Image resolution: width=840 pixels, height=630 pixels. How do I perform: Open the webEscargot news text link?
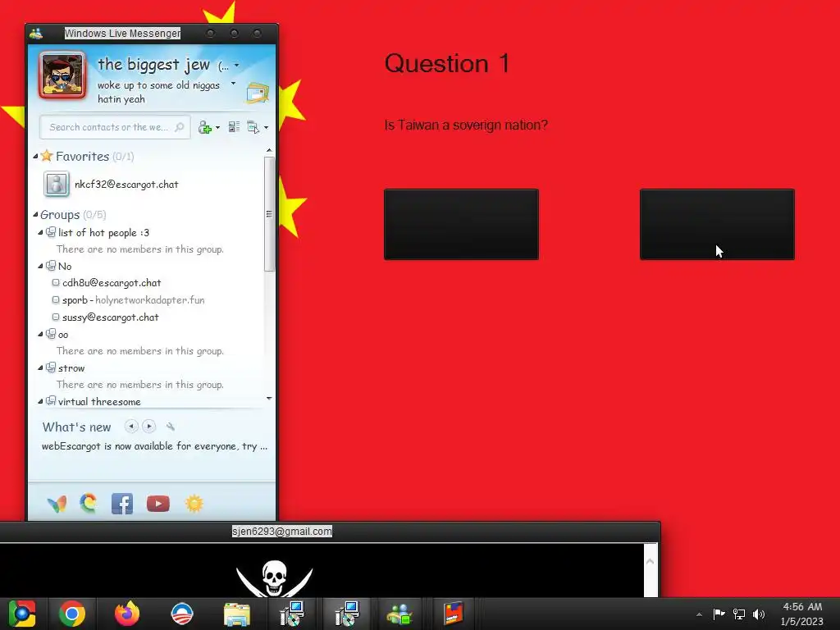[x=154, y=446]
